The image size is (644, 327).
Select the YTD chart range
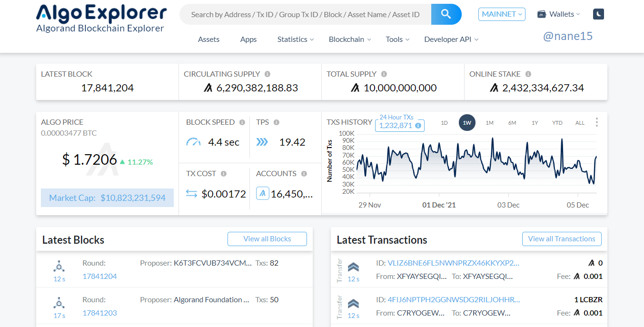point(557,123)
